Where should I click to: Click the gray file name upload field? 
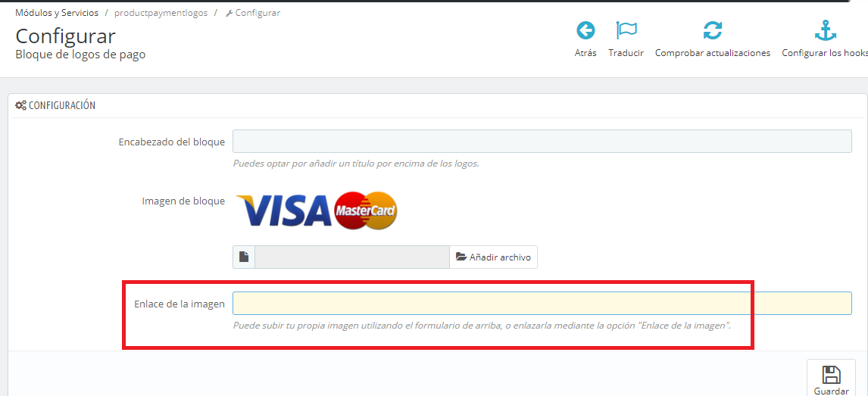tap(352, 257)
